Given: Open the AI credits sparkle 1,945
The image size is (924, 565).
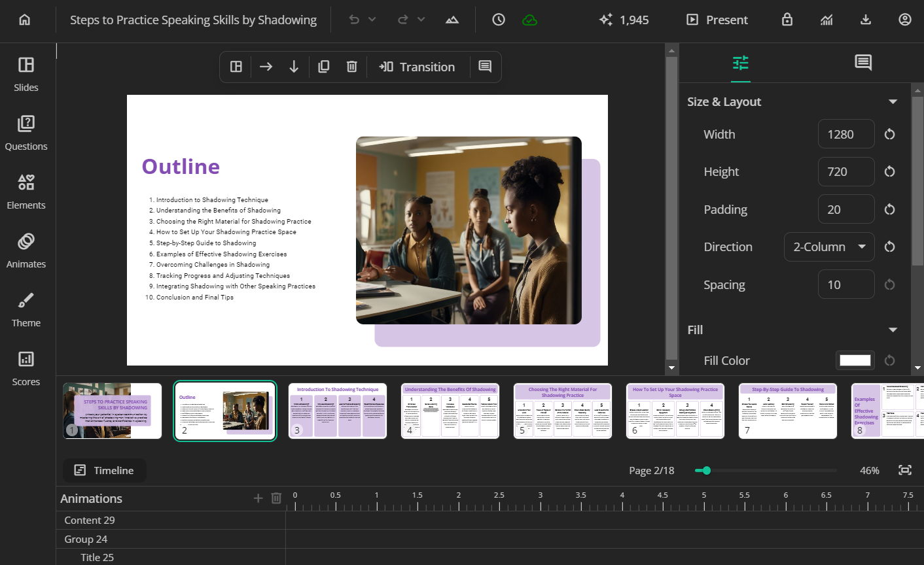Looking at the screenshot, I should point(624,20).
